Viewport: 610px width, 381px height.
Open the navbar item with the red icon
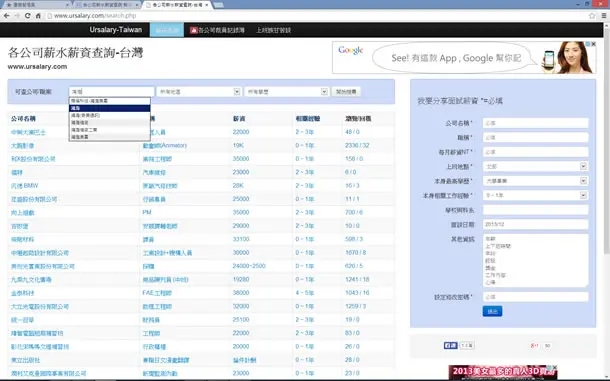click(x=217, y=30)
